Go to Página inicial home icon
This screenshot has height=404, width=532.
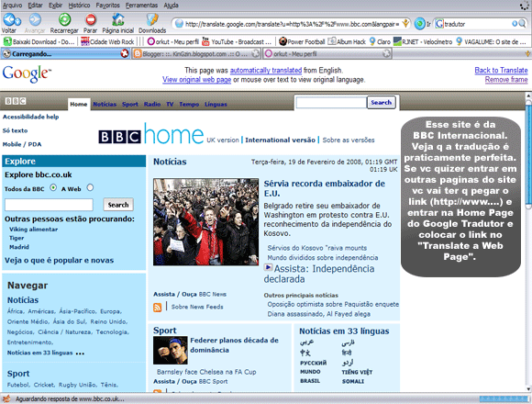pyautogui.click(x=118, y=19)
